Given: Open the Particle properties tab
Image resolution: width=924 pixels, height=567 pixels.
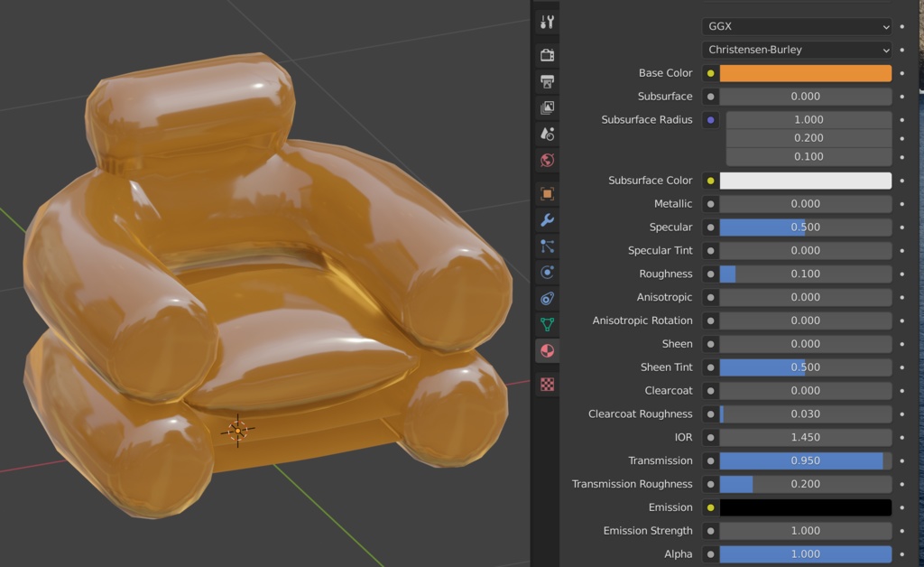Looking at the screenshot, I should [x=547, y=246].
